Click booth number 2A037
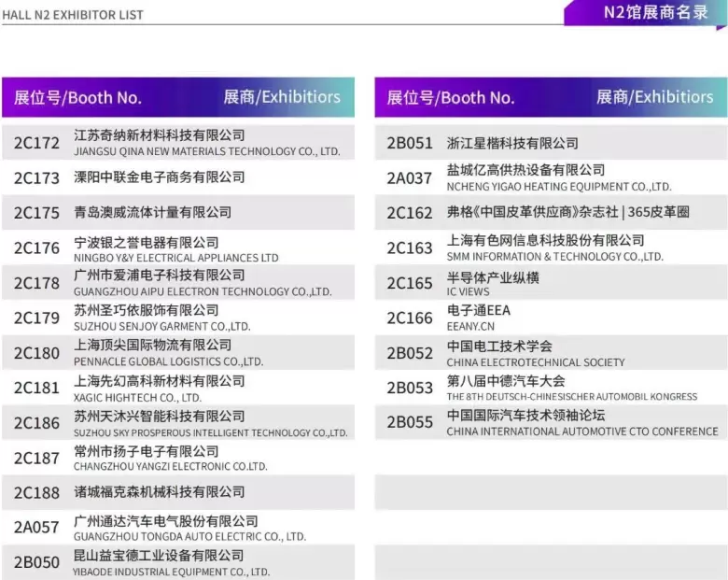This screenshot has width=728, height=580. [x=410, y=178]
